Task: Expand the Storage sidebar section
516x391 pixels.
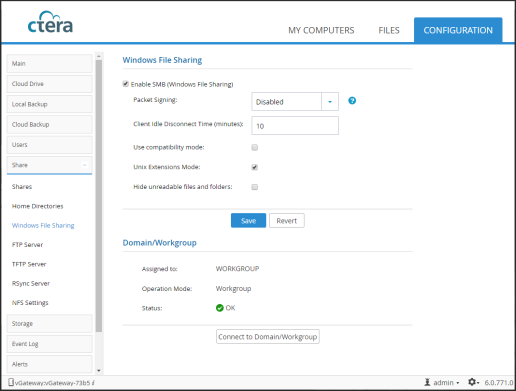Action: click(x=49, y=323)
